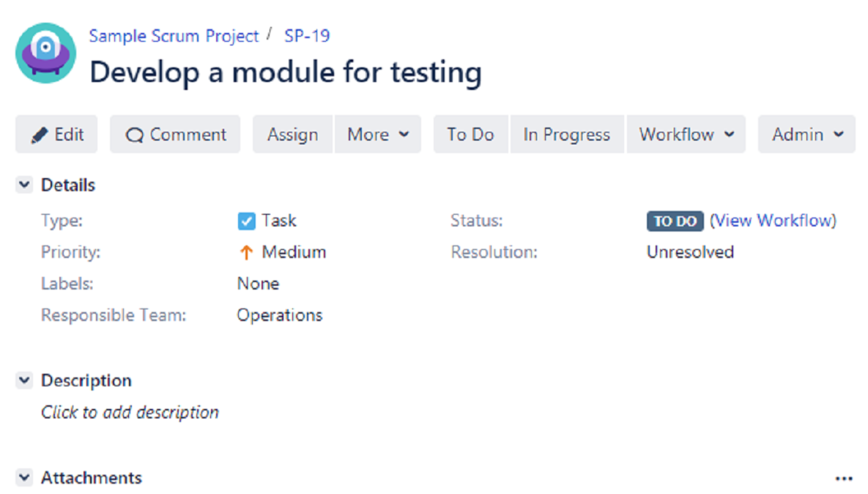Screen dimensions: 868x494
Task: Click the Assign button
Action: (x=292, y=135)
